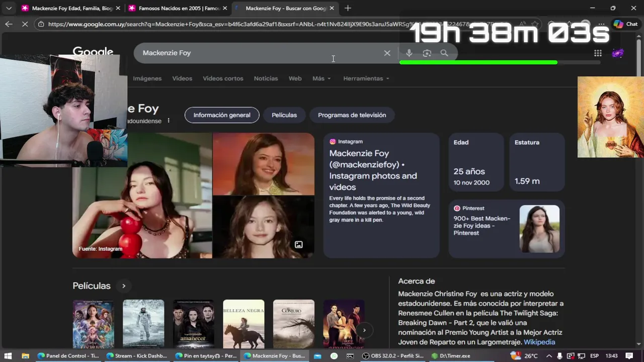This screenshot has width=644, height=362.
Task: Expand the Herramientas dropdown
Action: coord(366,78)
